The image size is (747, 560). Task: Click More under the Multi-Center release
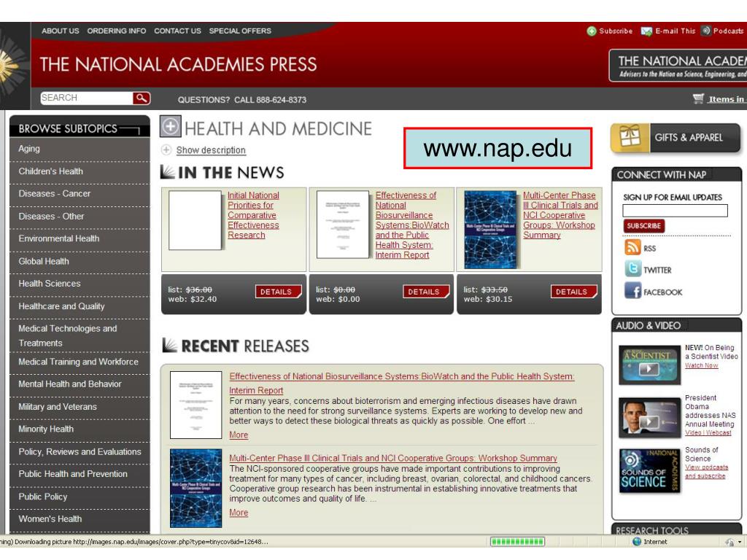coord(239,513)
